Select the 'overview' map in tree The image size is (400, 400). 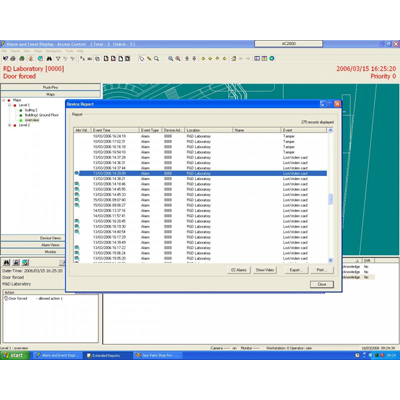pyautogui.click(x=32, y=120)
